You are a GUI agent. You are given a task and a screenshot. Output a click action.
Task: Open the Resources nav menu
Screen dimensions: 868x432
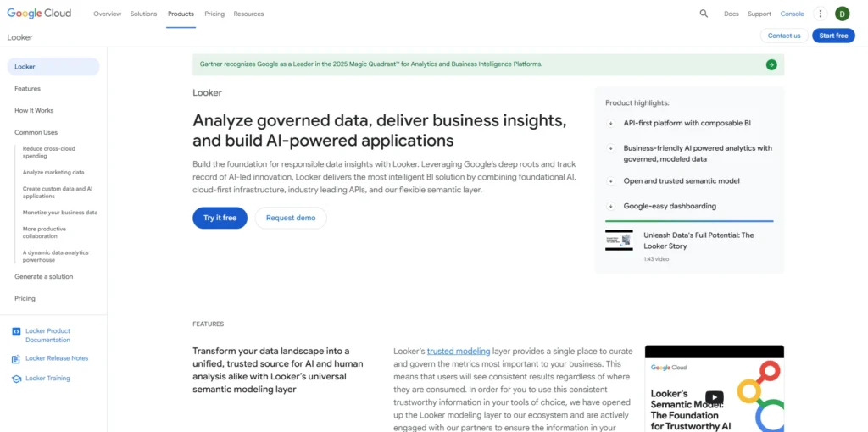[248, 14]
